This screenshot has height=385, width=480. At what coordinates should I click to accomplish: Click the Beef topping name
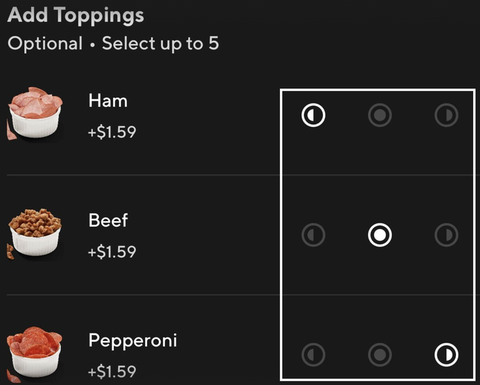[x=108, y=220]
